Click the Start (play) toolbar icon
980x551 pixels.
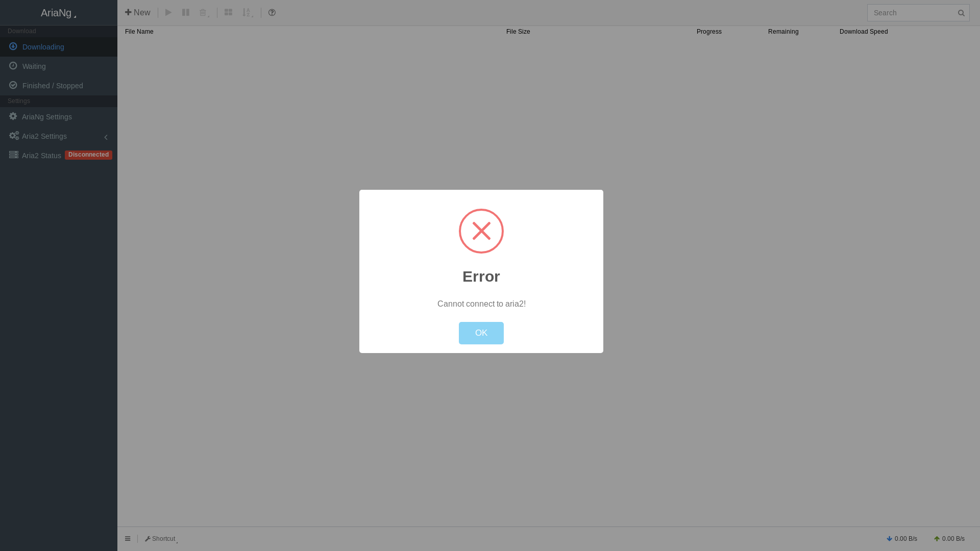[168, 12]
